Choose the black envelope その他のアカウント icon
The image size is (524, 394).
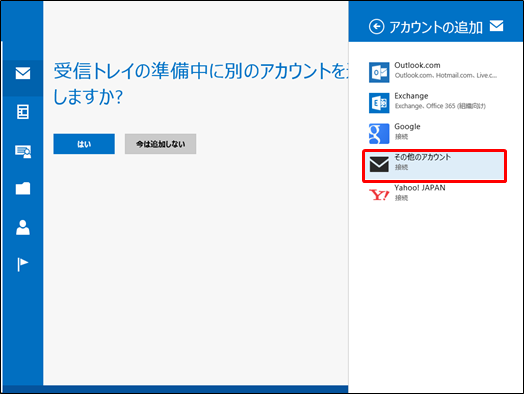click(379, 164)
